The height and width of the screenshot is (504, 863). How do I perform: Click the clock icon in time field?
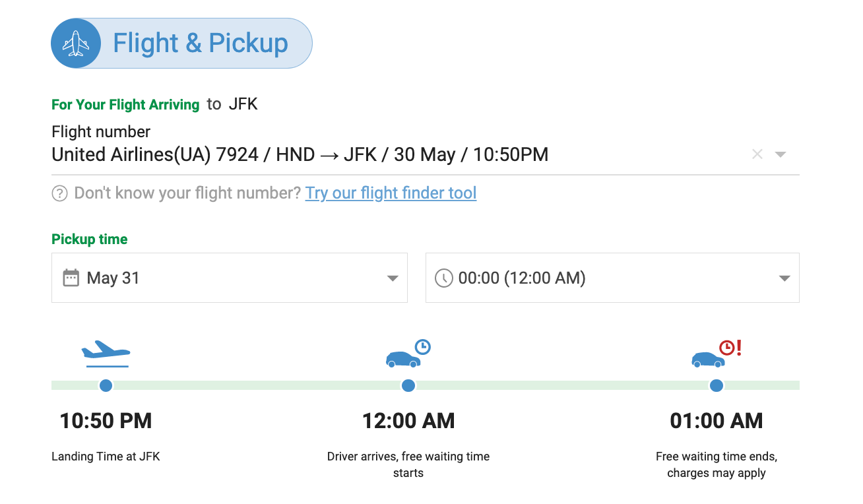click(x=444, y=278)
